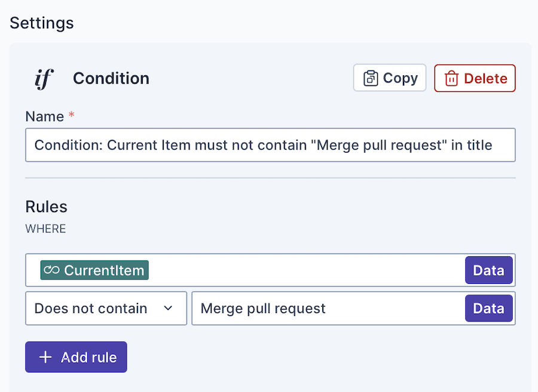Open Data picker for 'Merge pull request' field

(x=488, y=308)
